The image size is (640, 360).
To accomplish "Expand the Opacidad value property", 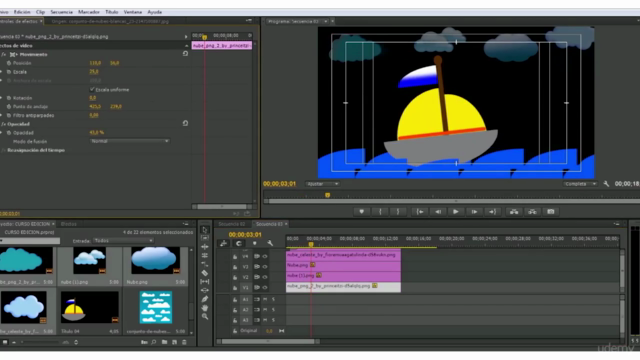I will [x=1, y=133].
